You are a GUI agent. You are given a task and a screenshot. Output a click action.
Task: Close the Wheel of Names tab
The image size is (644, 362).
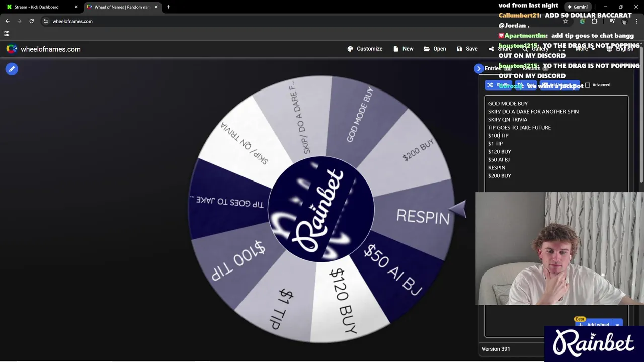tap(156, 7)
